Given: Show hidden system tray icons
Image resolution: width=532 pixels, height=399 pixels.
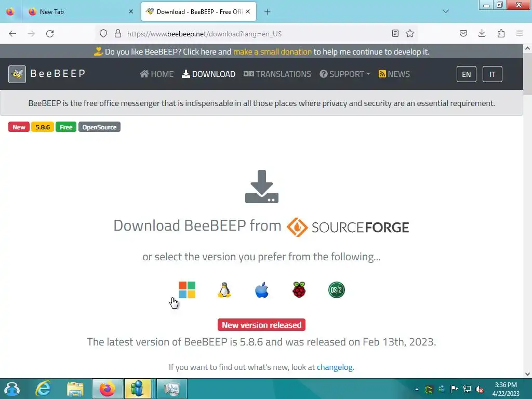Looking at the screenshot, I should point(417,389).
